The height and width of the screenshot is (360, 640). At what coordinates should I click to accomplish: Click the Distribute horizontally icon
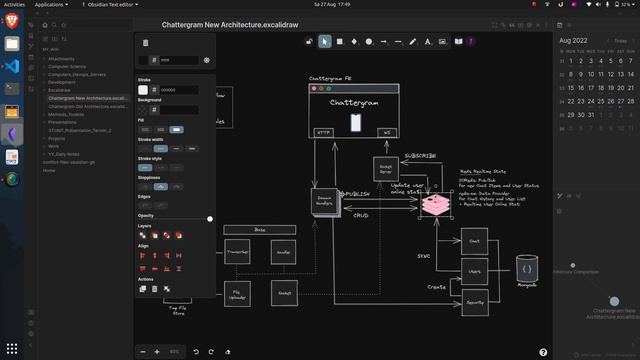(179, 256)
